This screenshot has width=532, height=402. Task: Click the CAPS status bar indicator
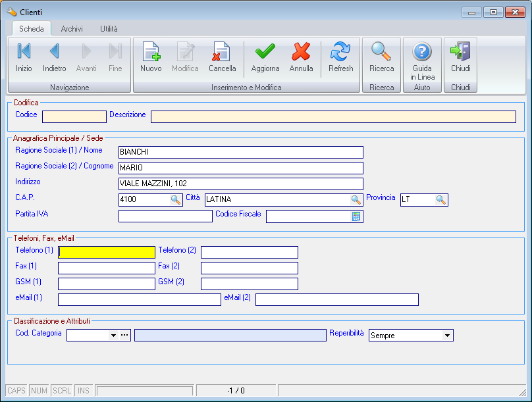pos(16,390)
